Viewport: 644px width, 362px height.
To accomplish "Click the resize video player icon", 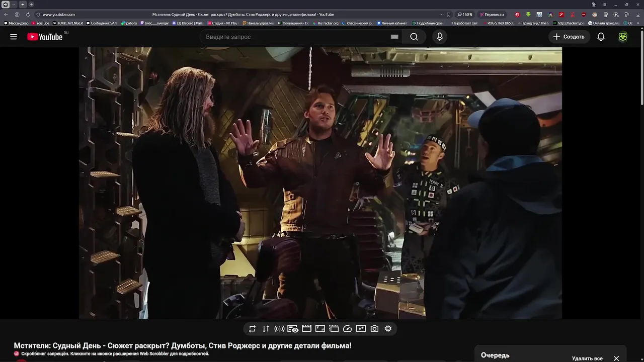I will pos(320,329).
